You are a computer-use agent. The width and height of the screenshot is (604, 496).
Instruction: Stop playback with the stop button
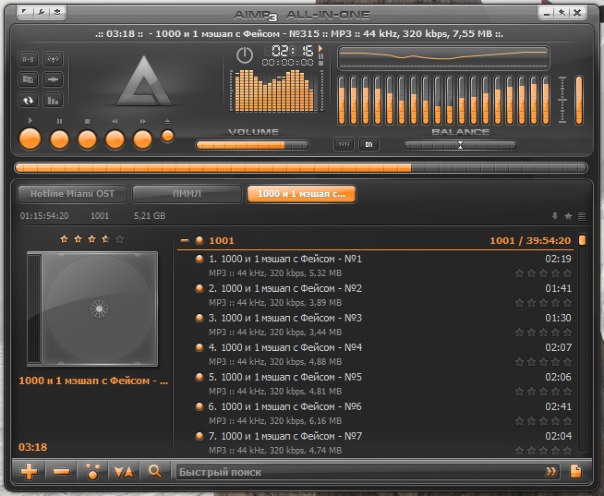[x=87, y=139]
